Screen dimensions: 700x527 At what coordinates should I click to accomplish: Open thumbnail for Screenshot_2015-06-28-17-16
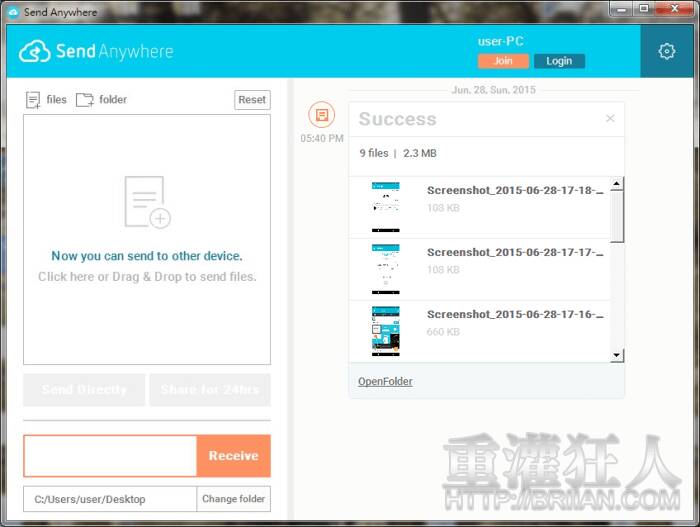[386, 331]
